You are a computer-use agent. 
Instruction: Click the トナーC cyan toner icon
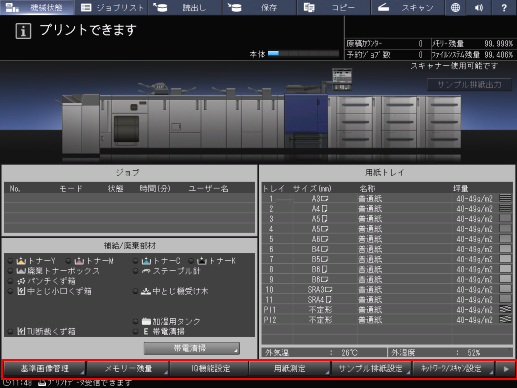click(146, 261)
